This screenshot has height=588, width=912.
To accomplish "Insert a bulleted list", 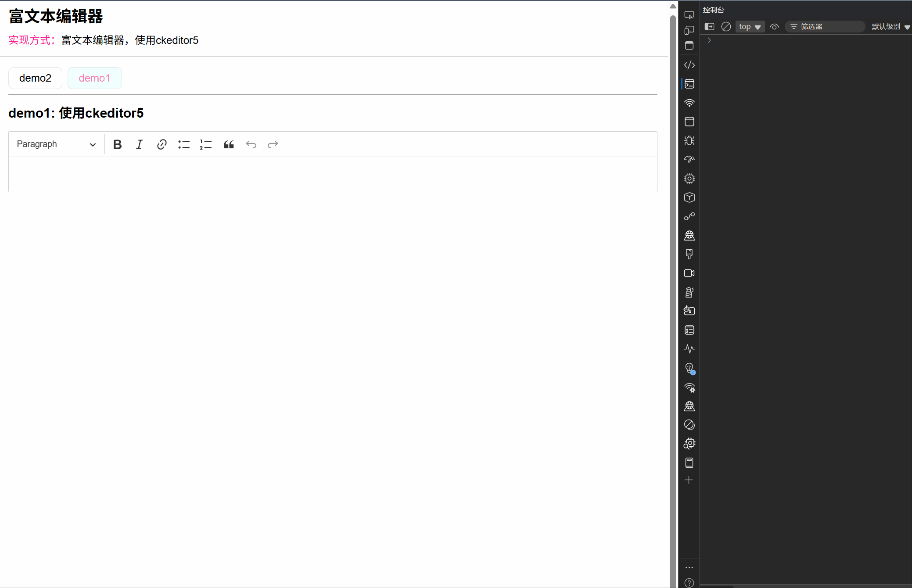I will coord(184,144).
